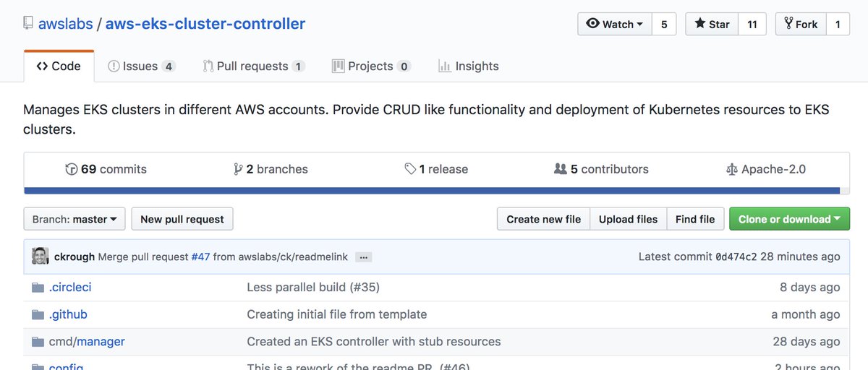View the 11 stargazers count
868x370 pixels.
click(752, 24)
